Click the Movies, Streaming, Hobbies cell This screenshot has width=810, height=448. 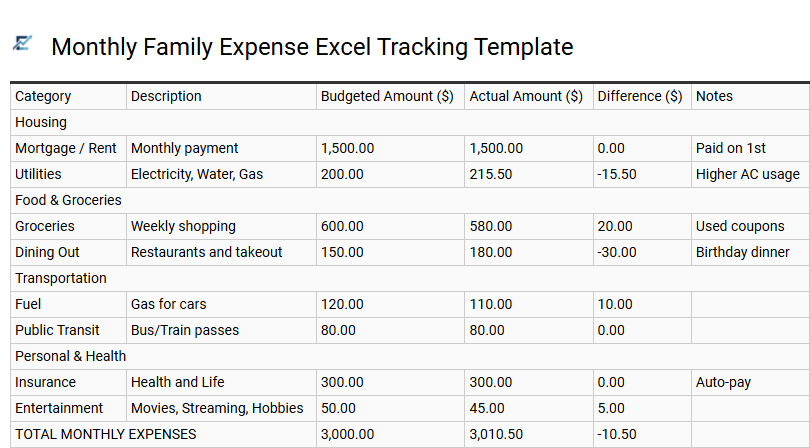221,408
